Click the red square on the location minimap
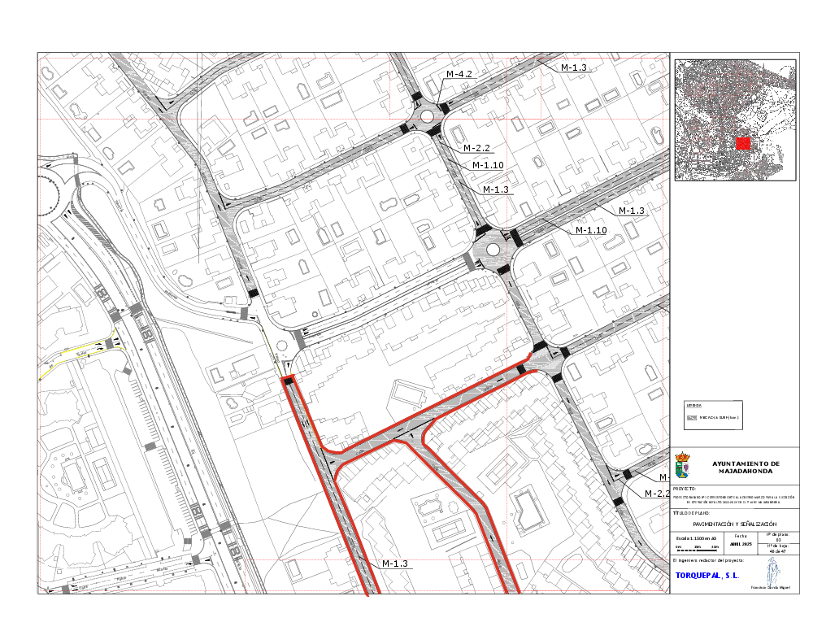Image resolution: width=813 pixels, height=644 pixels. tap(742, 143)
